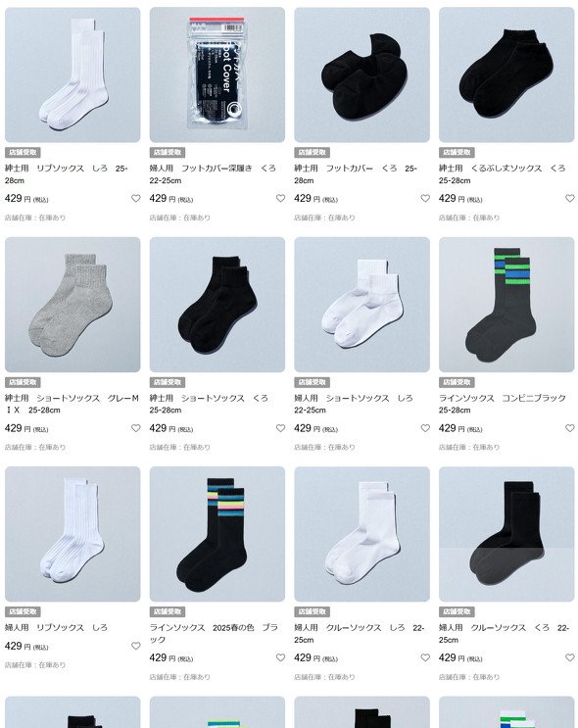Tap heart on women's deep foot cover
578x728 pixels.
point(280,198)
